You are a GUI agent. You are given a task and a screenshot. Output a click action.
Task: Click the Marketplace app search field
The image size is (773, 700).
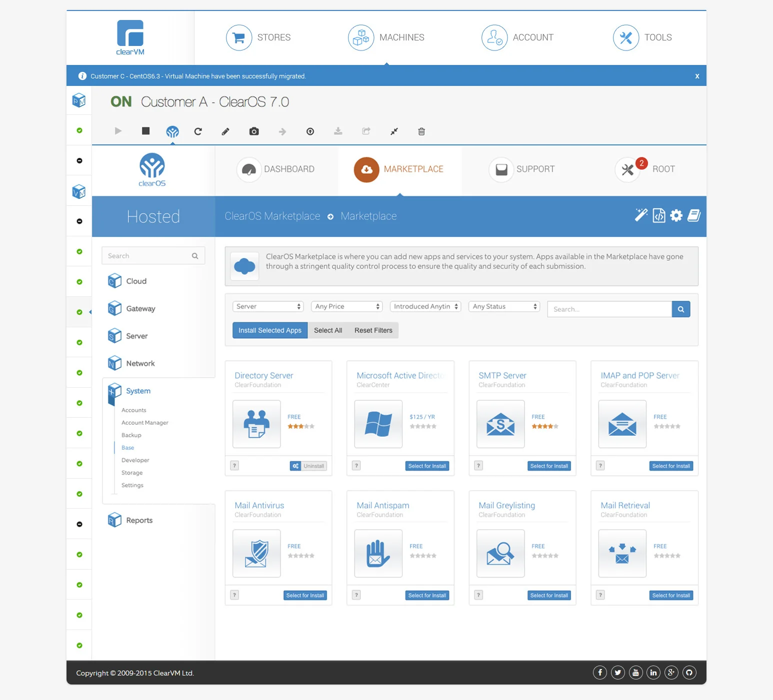click(609, 309)
